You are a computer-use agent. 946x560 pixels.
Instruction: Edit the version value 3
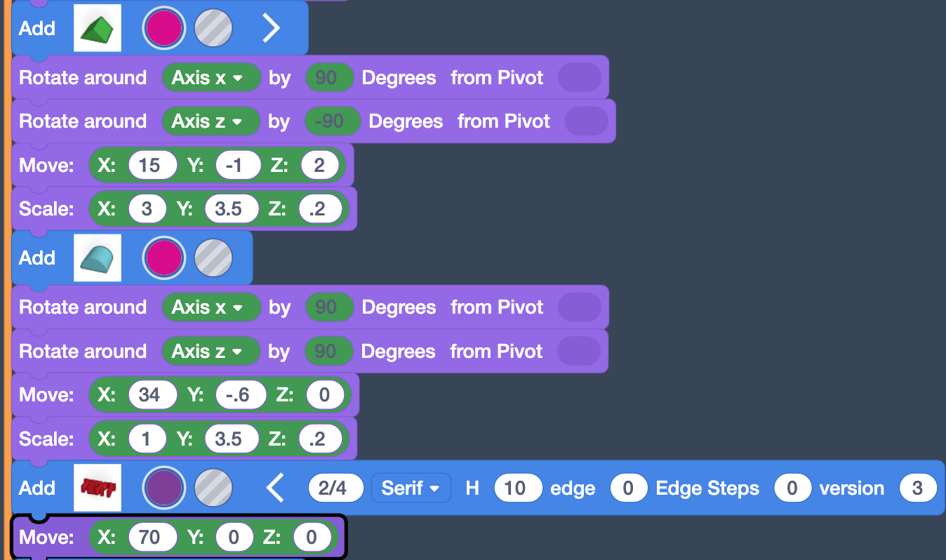(917, 488)
